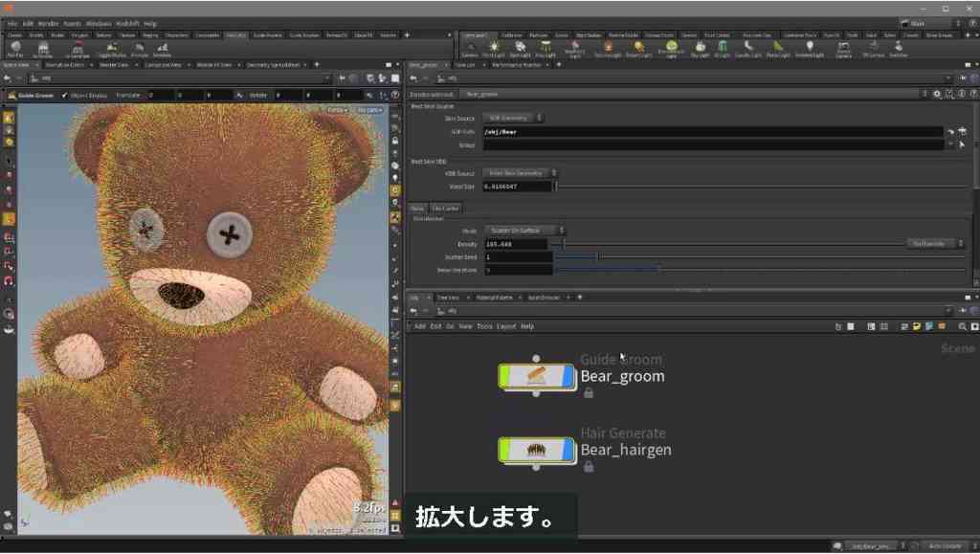This screenshot has width=980, height=554.
Task: Click the scene view back navigation arrow
Action: (8, 78)
